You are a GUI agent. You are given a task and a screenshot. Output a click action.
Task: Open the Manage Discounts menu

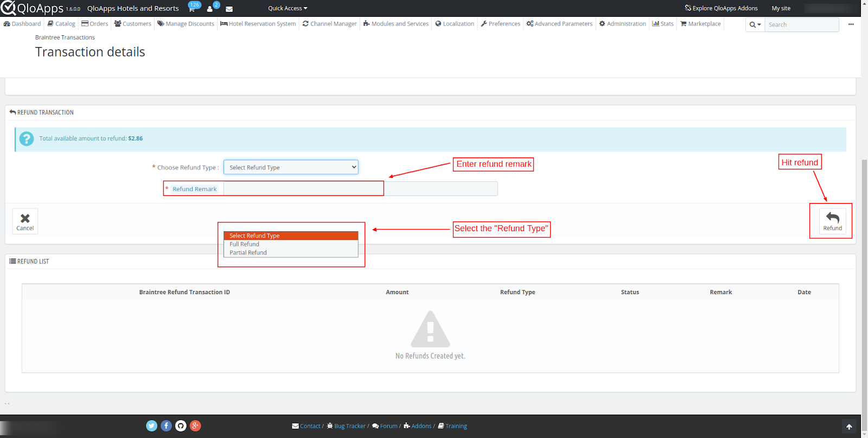point(186,24)
